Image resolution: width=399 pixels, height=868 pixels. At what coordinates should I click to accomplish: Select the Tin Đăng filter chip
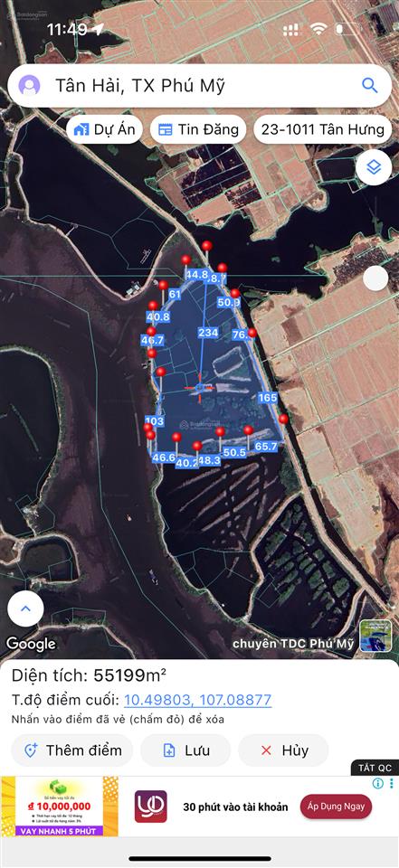click(198, 130)
